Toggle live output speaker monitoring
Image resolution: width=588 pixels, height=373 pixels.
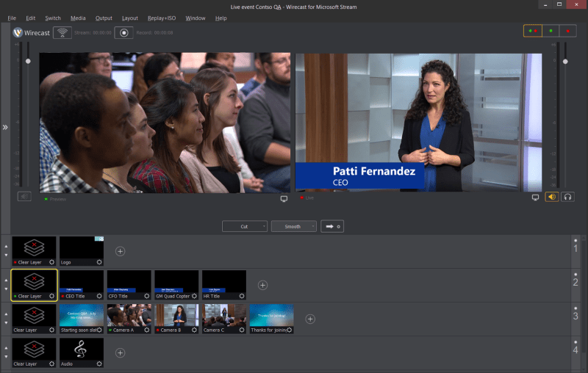point(552,197)
